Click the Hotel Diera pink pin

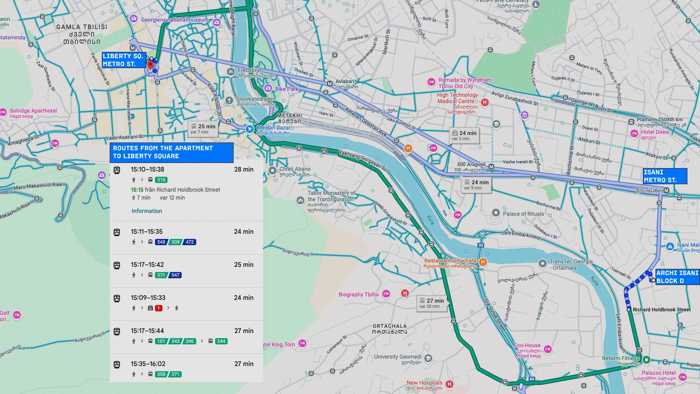coord(634,133)
